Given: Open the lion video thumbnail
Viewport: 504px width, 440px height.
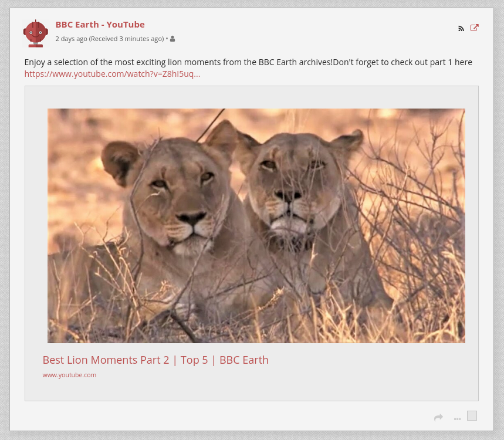Looking at the screenshot, I should [x=256, y=226].
